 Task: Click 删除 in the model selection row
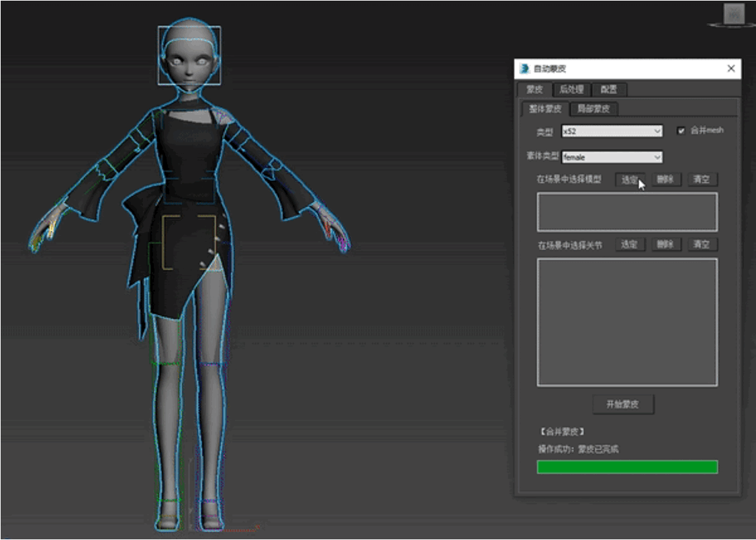coord(665,179)
